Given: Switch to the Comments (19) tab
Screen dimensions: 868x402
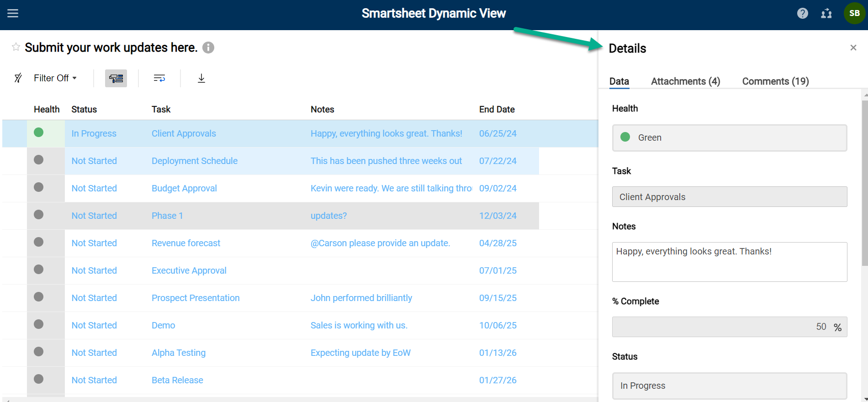Looking at the screenshot, I should pyautogui.click(x=775, y=81).
